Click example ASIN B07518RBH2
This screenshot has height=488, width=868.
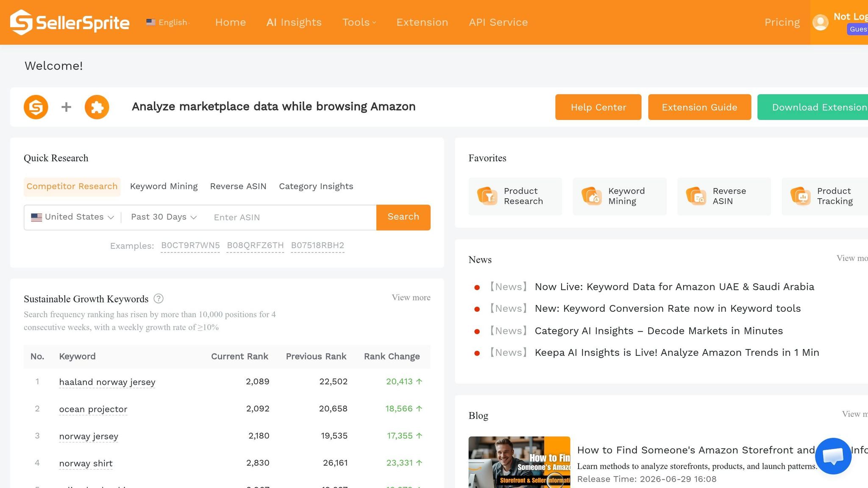tap(318, 246)
